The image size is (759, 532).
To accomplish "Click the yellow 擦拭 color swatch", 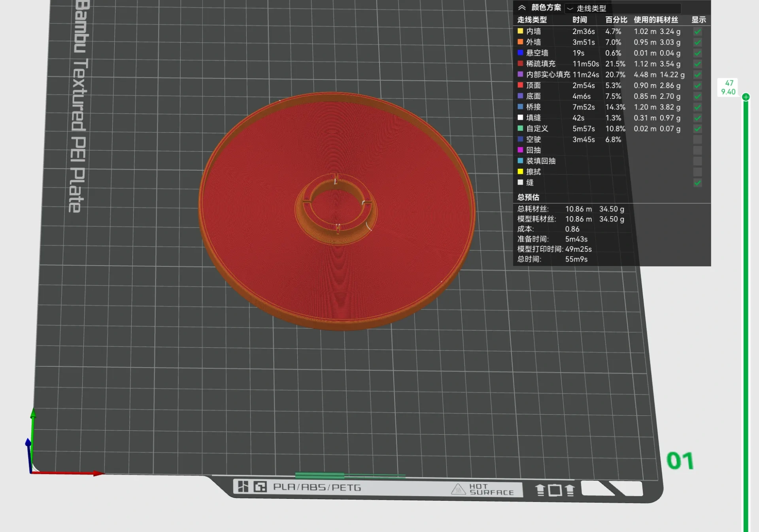I will coord(520,172).
